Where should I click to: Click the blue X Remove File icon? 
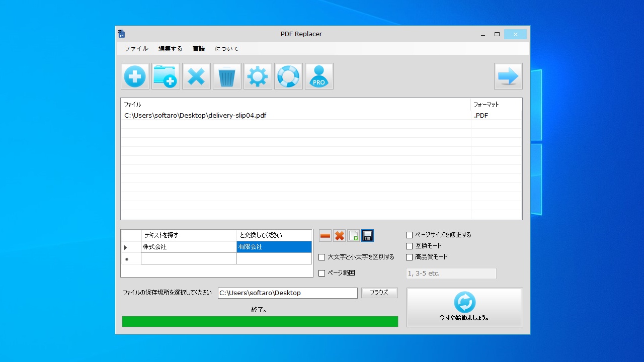(x=196, y=76)
